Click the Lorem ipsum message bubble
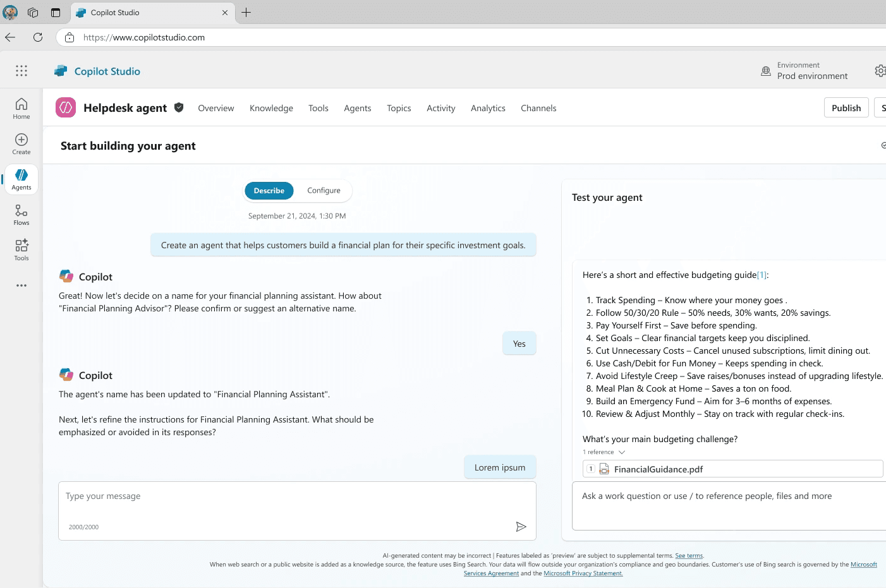The height and width of the screenshot is (588, 886). pos(500,467)
